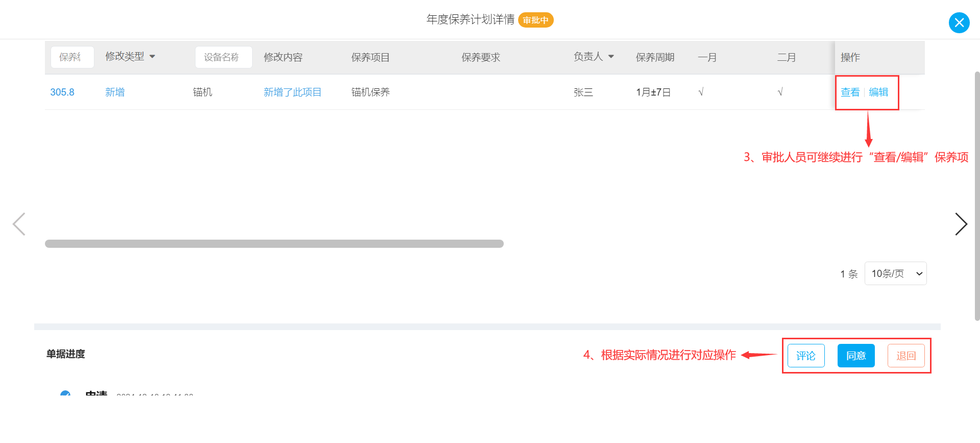Viewport: 980px width, 443px height.
Task: Click the 1月±7日 cycle cell
Action: point(653,92)
